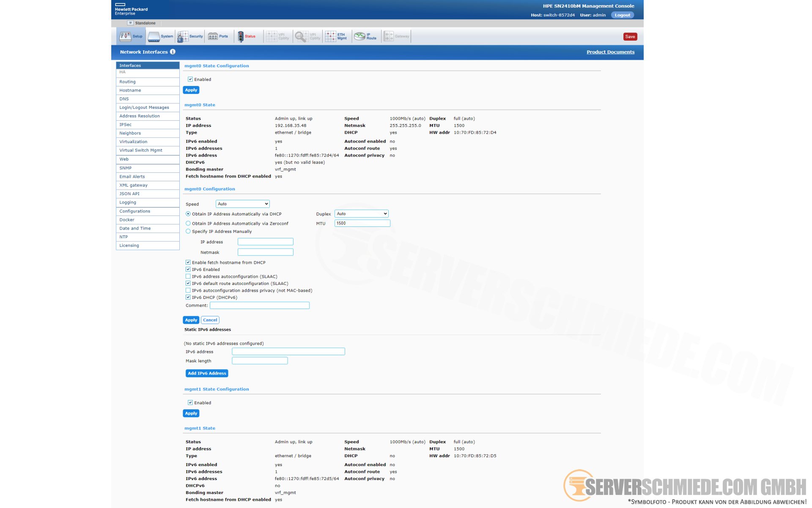
Task: Click the MTU input field
Action: click(362, 223)
